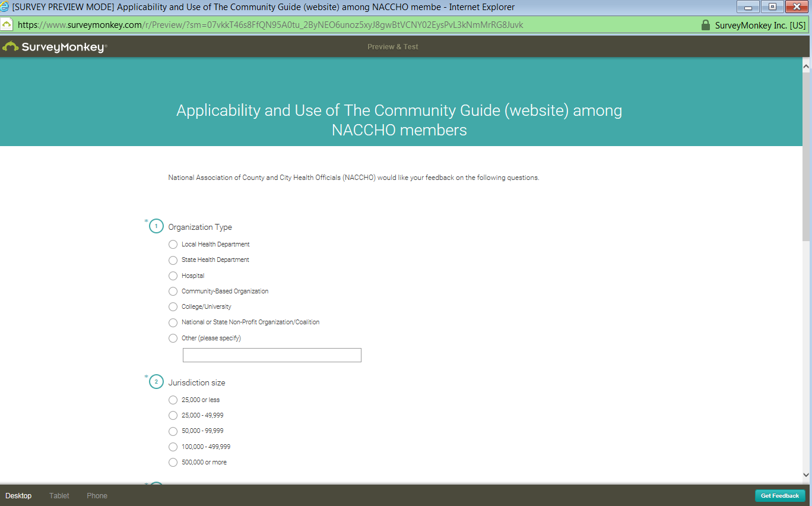Click question number 1 circle

pyautogui.click(x=156, y=226)
